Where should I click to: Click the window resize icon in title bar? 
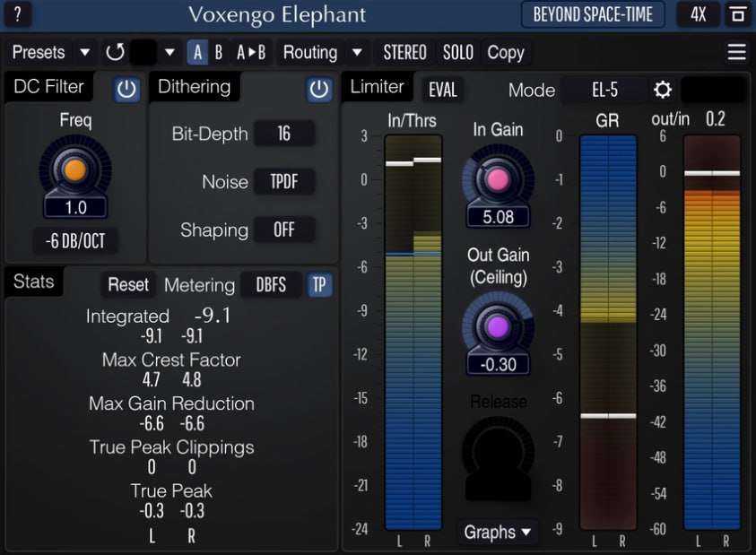[x=737, y=15]
